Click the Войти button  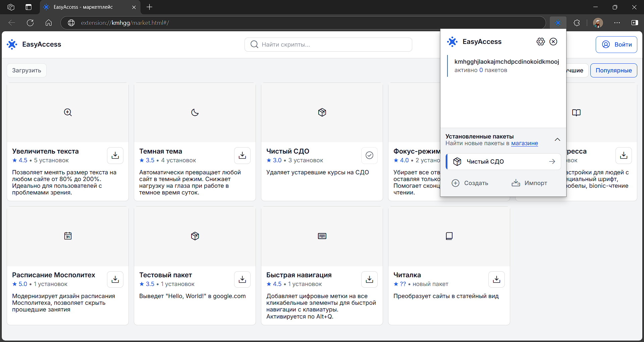click(x=616, y=44)
